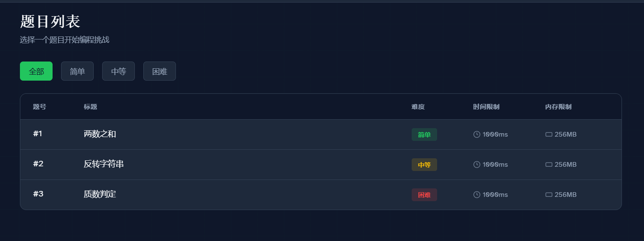Click the clock icon in row #2
Screen dimensions: 644x241
tap(477, 165)
